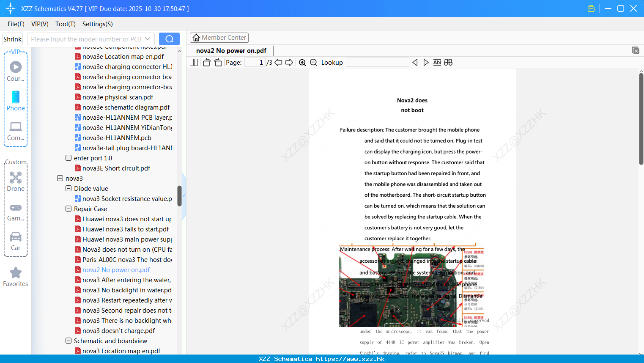Rotate the page counterclockwise
Image resolution: width=644 pixels, height=363 pixels.
point(206,63)
